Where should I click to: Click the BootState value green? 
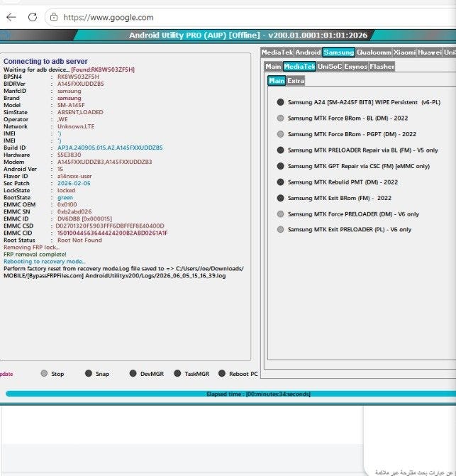65,198
